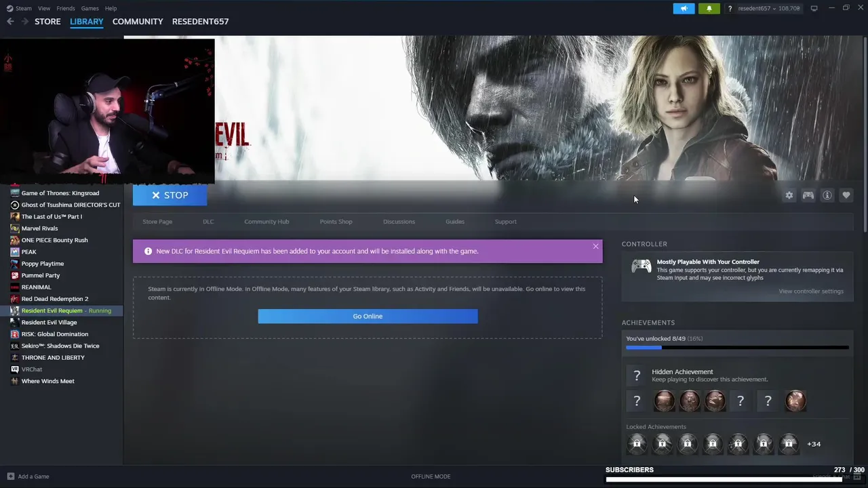Open the DLC link
The width and height of the screenshot is (868, 488).
(x=208, y=222)
